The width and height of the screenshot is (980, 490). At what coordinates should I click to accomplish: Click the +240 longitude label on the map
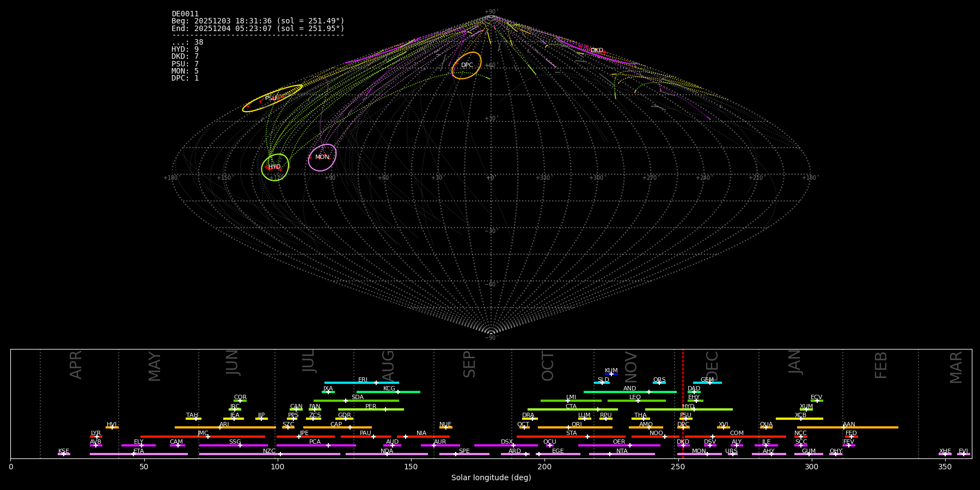click(703, 178)
